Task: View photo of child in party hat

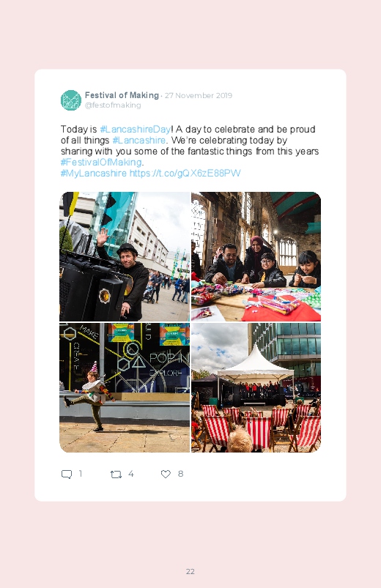Action: 125,387
